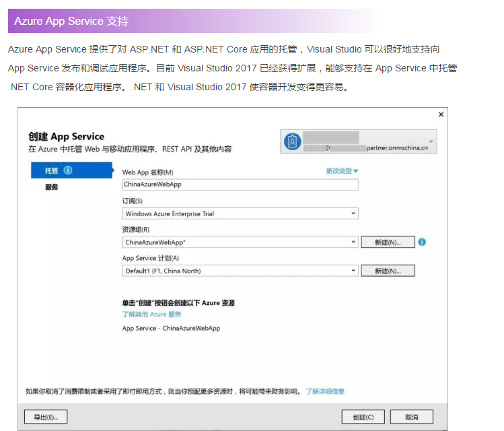
Task: Click 新建(N)... next to App Service 计划
Action: click(388, 271)
